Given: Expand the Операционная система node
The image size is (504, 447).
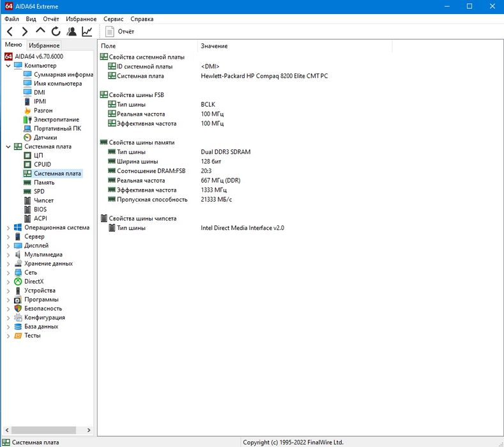Looking at the screenshot, I should tap(8, 228).
